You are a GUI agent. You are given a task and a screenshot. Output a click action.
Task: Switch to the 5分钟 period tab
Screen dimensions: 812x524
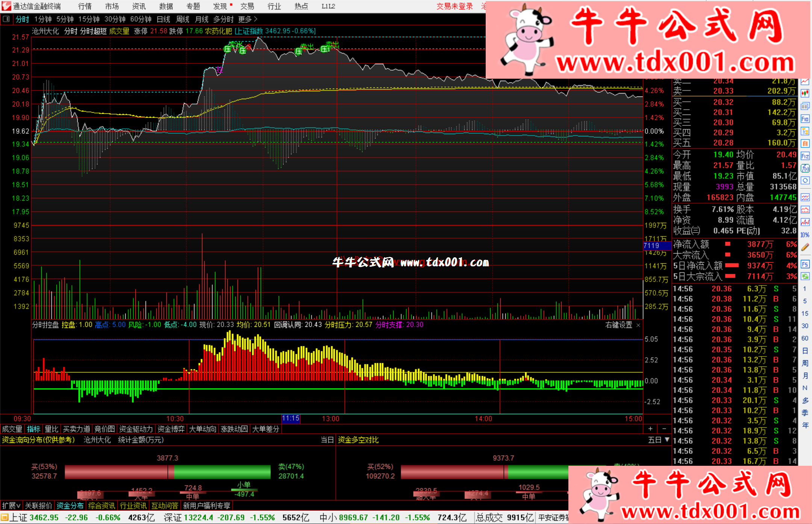(x=65, y=19)
